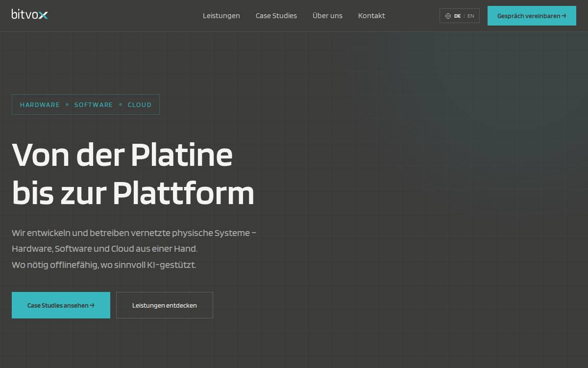Switch language to DE
Viewport: 588px width, 368px height.
click(x=457, y=16)
